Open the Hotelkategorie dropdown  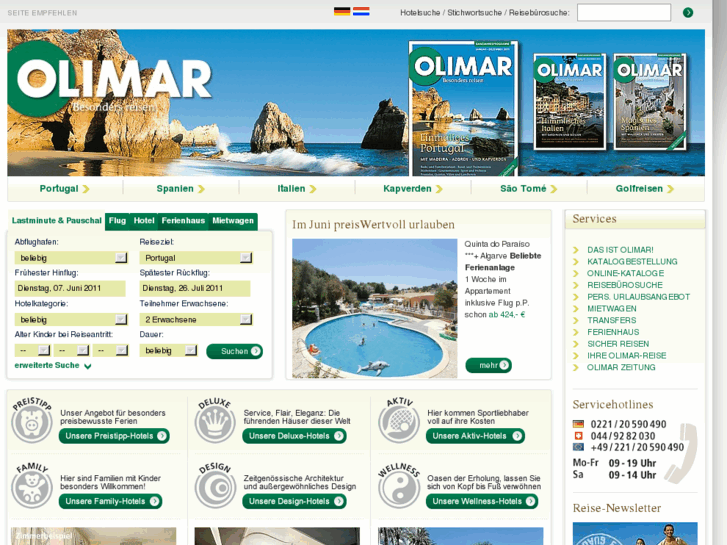coord(70,320)
